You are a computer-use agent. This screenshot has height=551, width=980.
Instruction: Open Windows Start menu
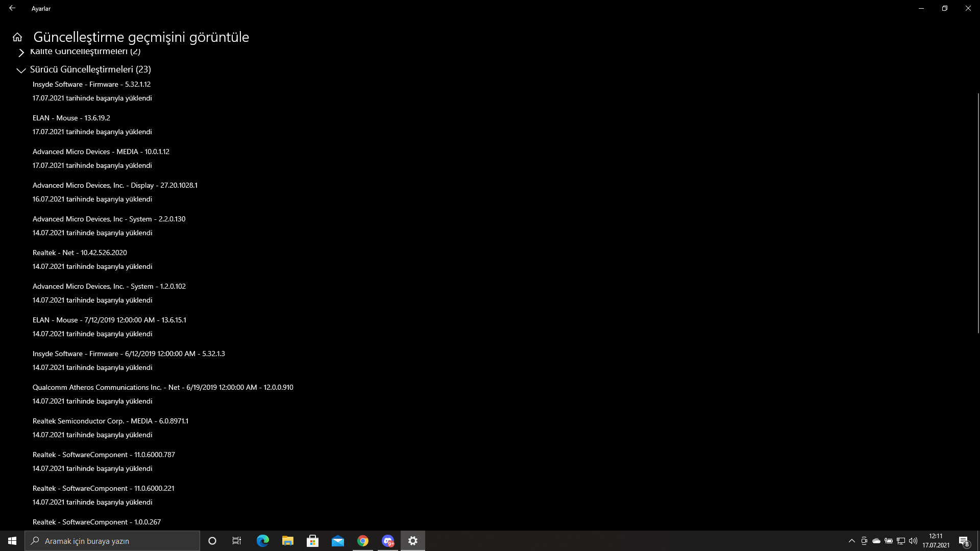pyautogui.click(x=12, y=541)
